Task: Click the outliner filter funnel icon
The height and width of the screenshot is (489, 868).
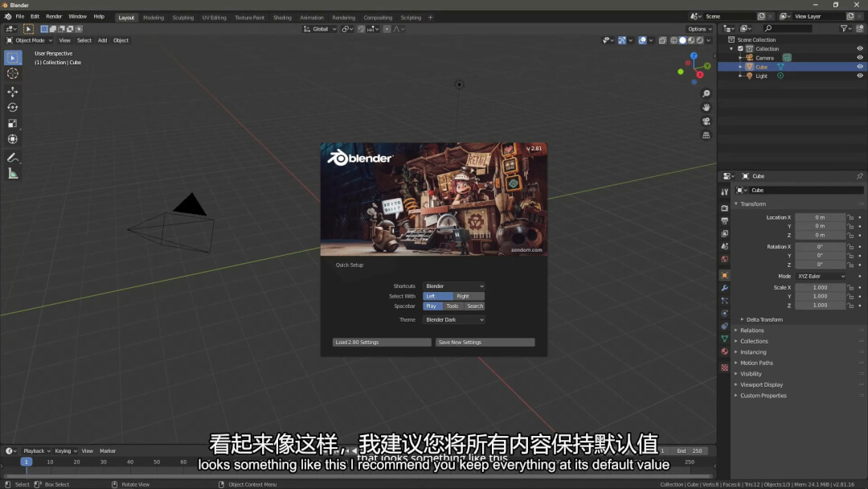Action: (844, 29)
